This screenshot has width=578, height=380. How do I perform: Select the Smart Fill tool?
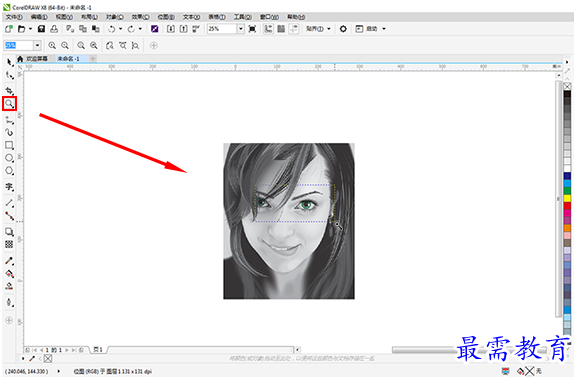coord(10,286)
